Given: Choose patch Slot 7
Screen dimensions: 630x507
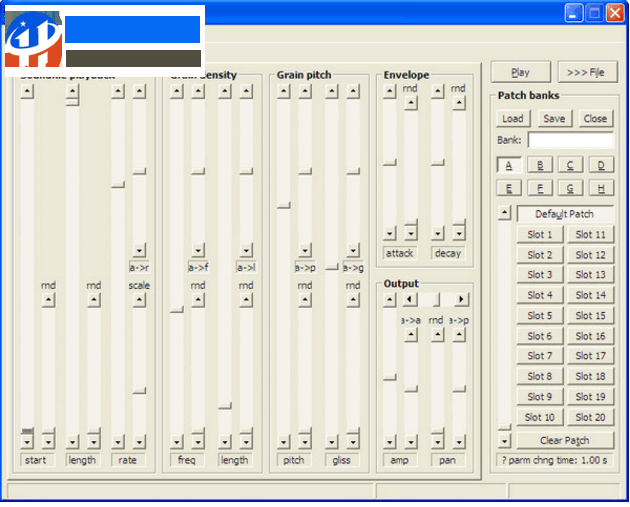Looking at the screenshot, I should (x=540, y=356).
